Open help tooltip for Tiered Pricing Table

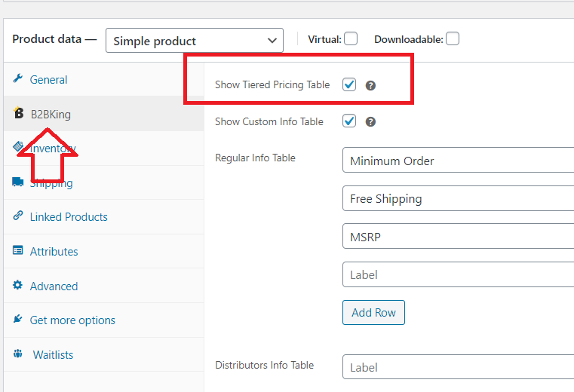370,86
